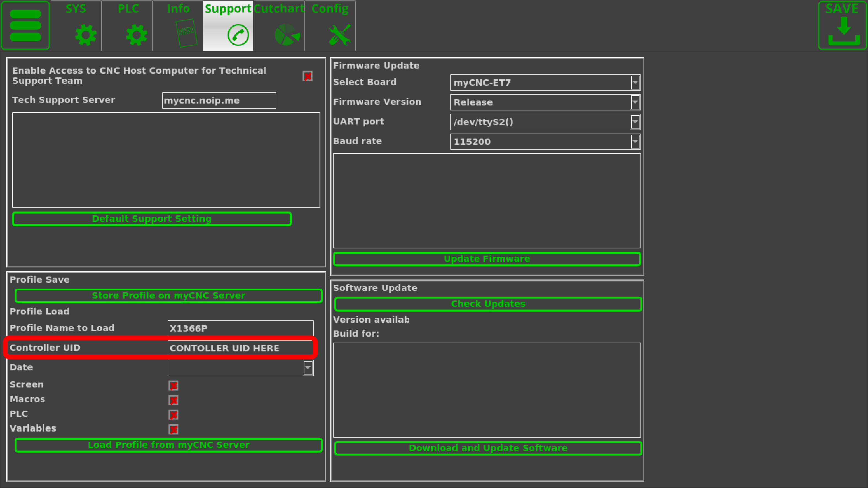Screen dimensions: 868x488
Task: Open the Baud rate dropdown
Action: (635, 142)
